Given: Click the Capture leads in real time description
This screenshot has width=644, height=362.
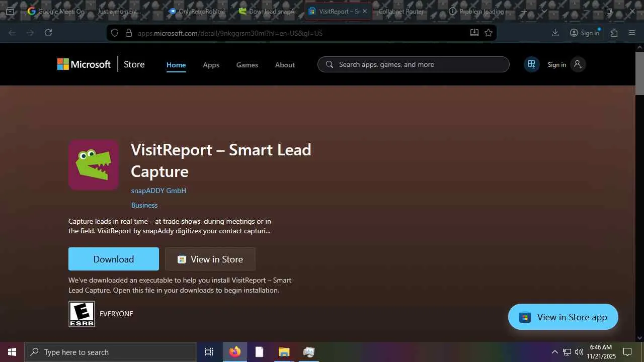Looking at the screenshot, I should 170,226.
